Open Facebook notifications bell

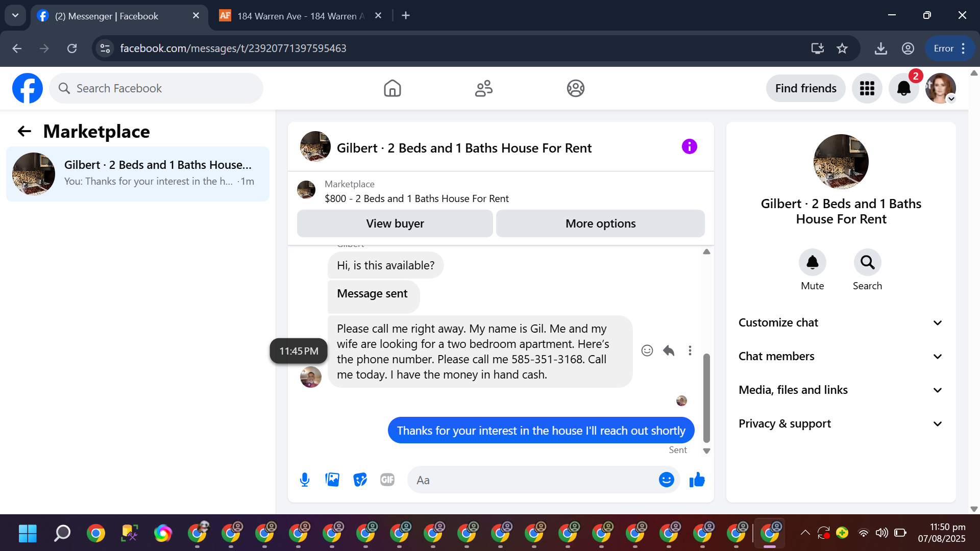click(903, 88)
